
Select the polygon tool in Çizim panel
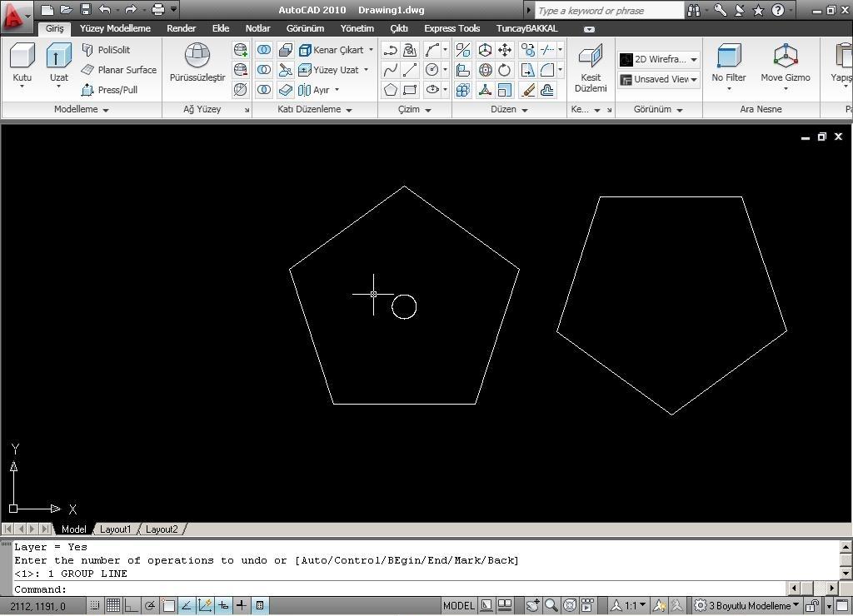[390, 90]
